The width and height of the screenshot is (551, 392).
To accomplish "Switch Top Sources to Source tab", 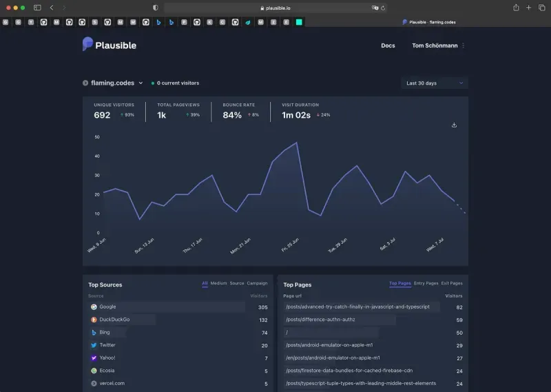I will (237, 283).
